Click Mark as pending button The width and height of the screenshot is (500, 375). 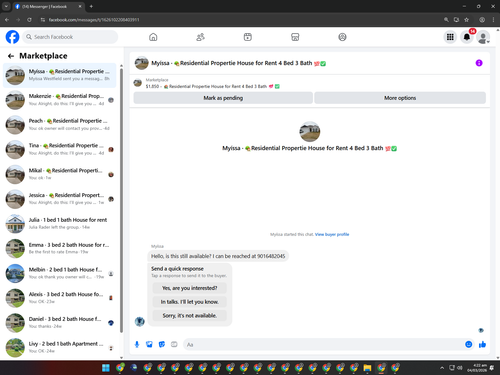223,98
